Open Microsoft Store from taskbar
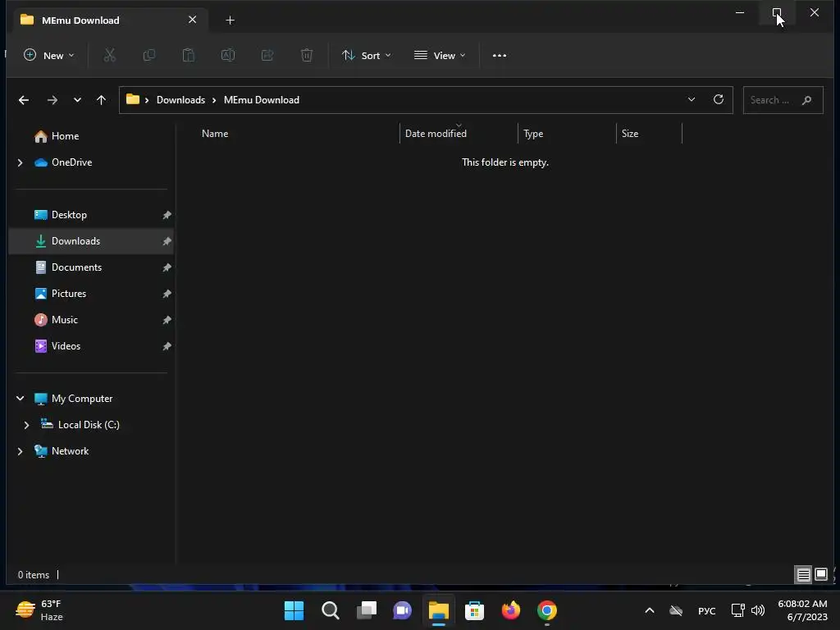Image resolution: width=840 pixels, height=630 pixels. coord(475,610)
